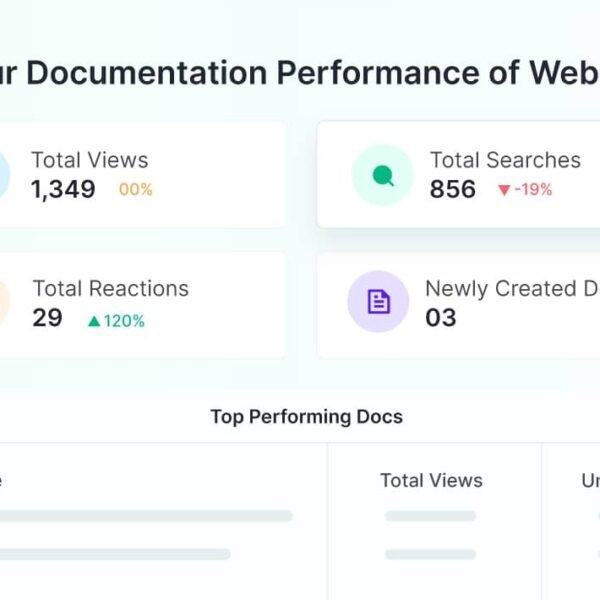Screen dimensions: 600x600
Task: Click the orange circle icon on Total Reactions card
Action: pyautogui.click(x=4, y=301)
